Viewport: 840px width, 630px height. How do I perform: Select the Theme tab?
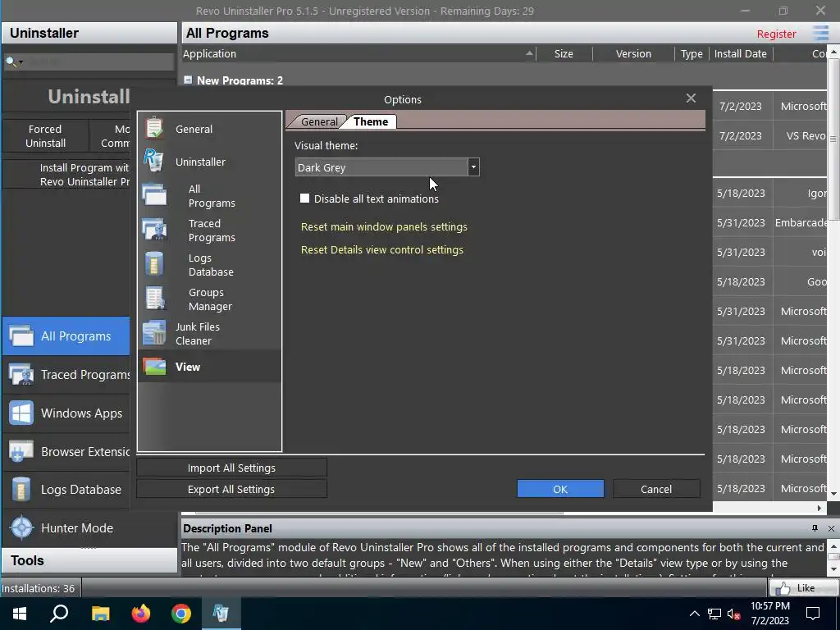371,121
